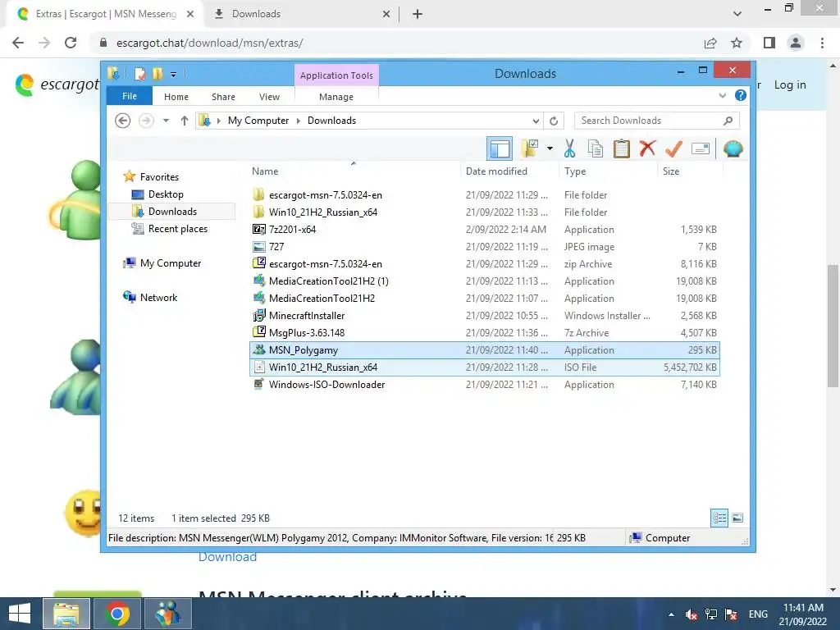The height and width of the screenshot is (630, 840).
Task: Click the orange checkmark Properties icon
Action: pos(674,149)
